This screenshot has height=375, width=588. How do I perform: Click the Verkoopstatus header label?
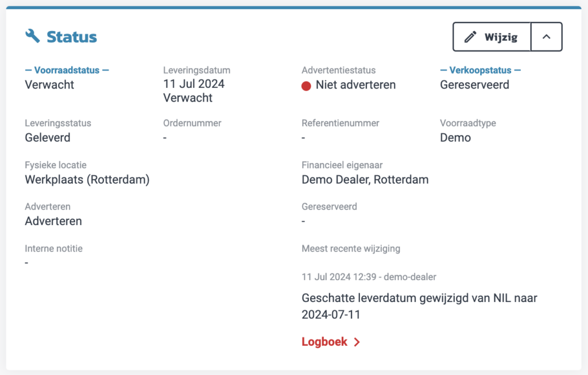(x=480, y=71)
